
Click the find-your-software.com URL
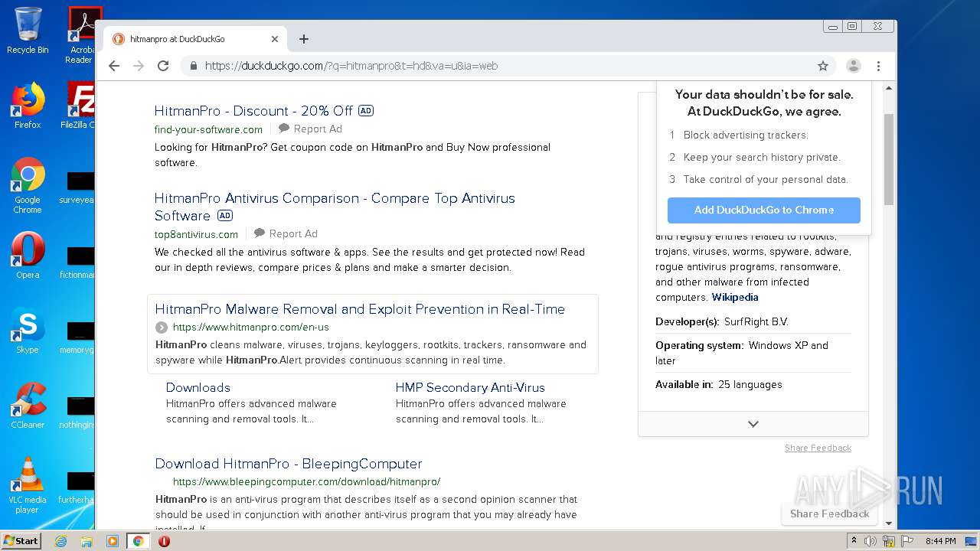[208, 129]
